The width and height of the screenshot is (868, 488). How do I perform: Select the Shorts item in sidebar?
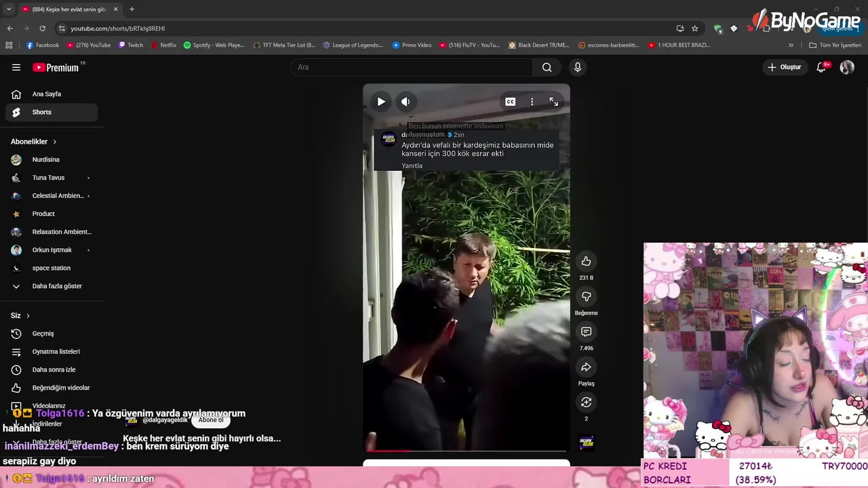tap(52, 113)
